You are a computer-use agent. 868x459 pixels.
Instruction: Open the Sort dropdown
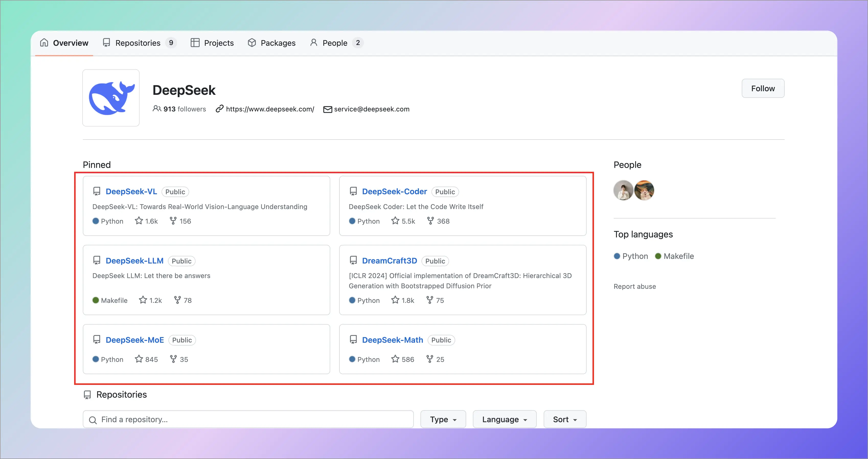pos(565,419)
